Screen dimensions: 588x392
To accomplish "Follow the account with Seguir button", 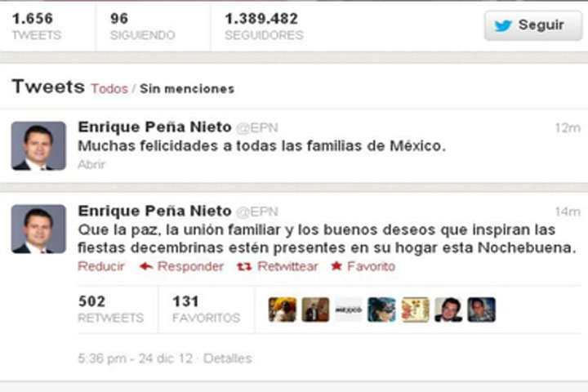I will [x=533, y=25].
